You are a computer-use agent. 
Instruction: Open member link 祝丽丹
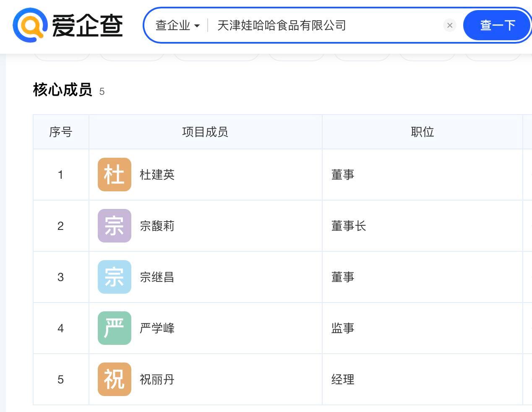click(x=157, y=379)
